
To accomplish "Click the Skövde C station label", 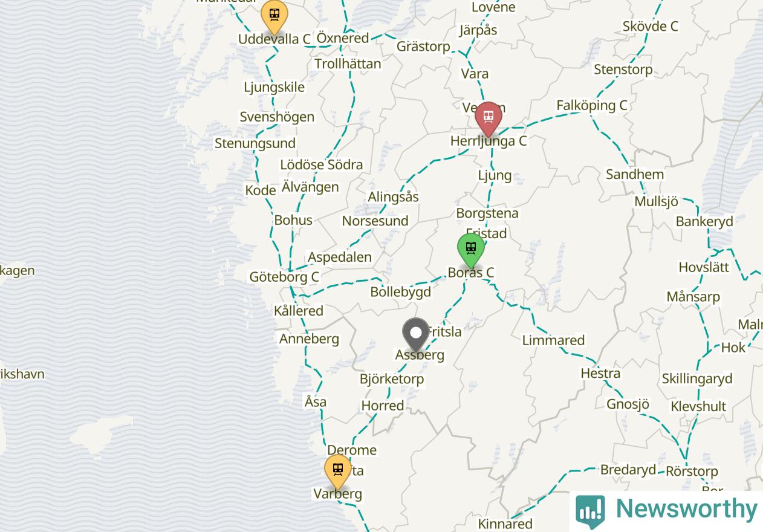I will coord(650,26).
